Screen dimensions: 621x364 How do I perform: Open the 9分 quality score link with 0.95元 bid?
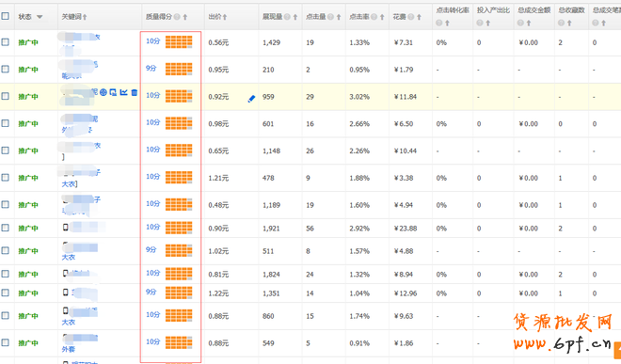151,68
